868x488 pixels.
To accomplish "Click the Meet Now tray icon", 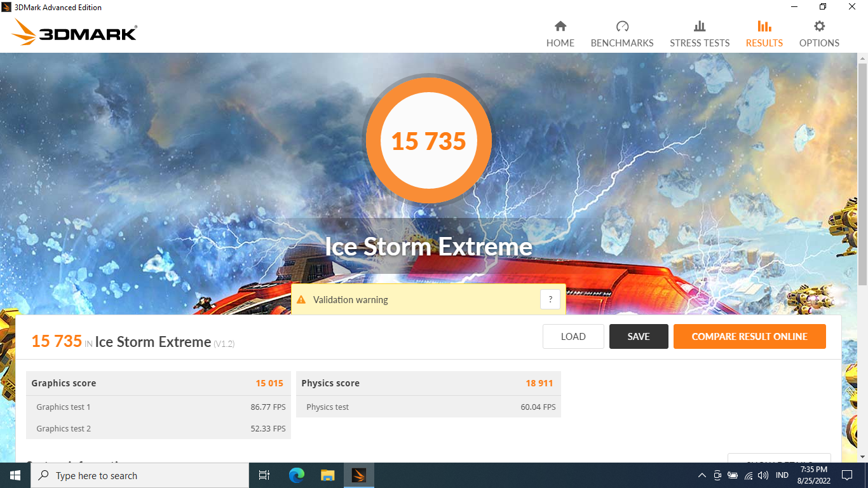I will (x=717, y=475).
